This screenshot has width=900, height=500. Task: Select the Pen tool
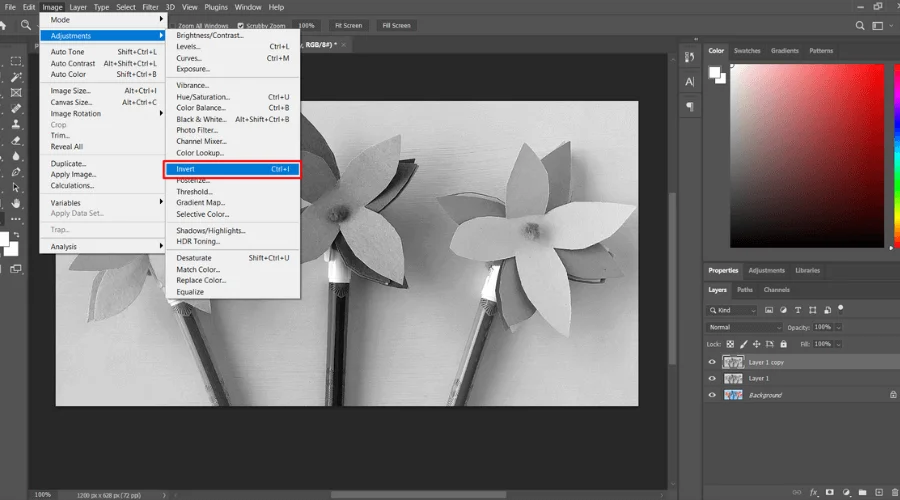click(16, 172)
